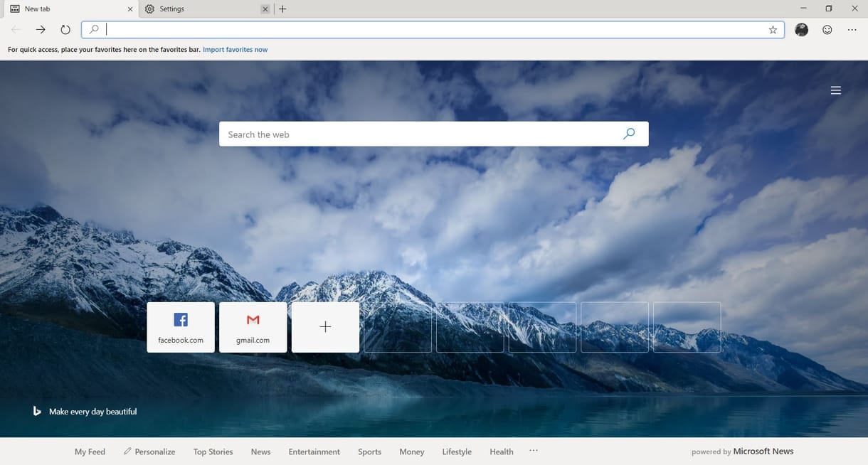868x465 pixels.
Task: Open a new tab with the plus button
Action: click(x=282, y=9)
